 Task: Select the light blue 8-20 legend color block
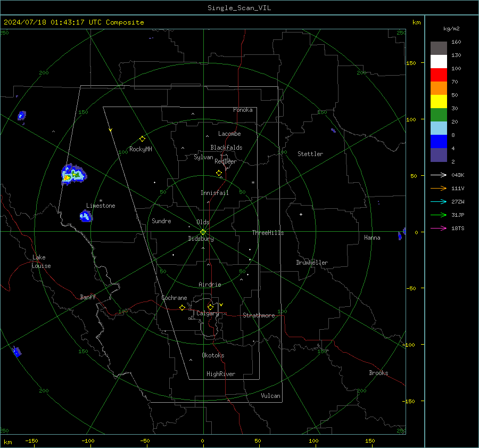tap(439, 128)
